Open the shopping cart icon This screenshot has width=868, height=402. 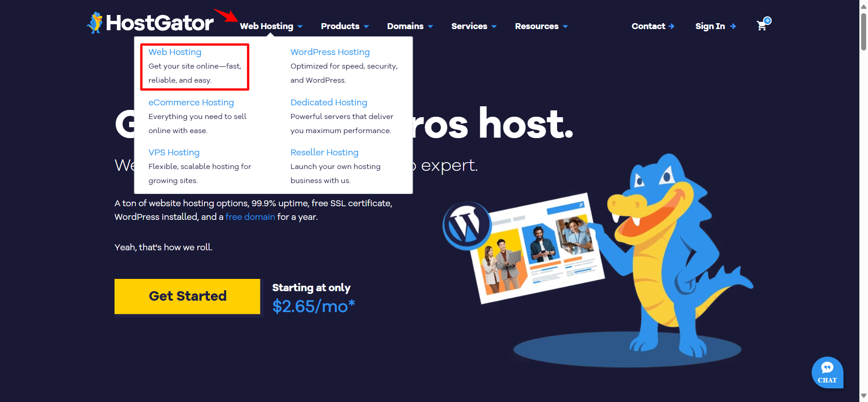pos(763,25)
